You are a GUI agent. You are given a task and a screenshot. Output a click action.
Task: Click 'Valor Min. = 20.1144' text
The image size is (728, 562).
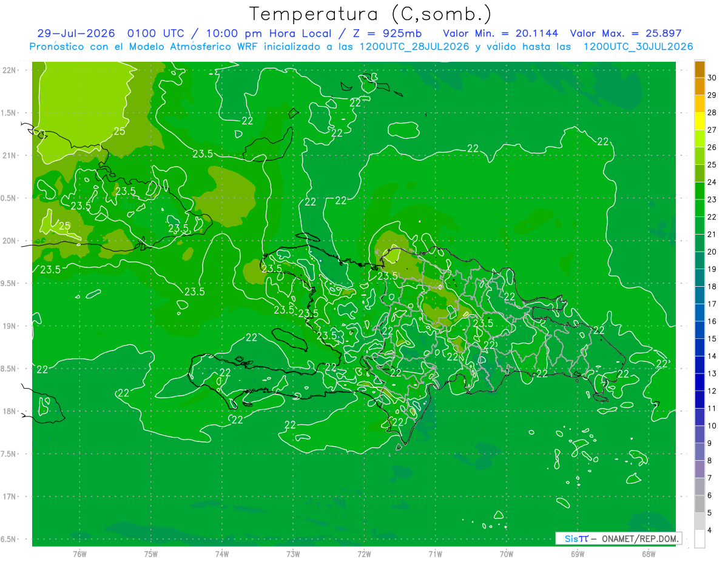499,33
